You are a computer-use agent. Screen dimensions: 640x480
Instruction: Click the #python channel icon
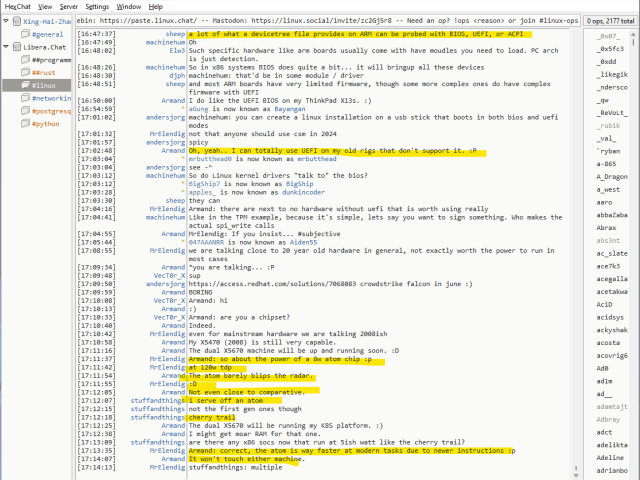pos(25,125)
